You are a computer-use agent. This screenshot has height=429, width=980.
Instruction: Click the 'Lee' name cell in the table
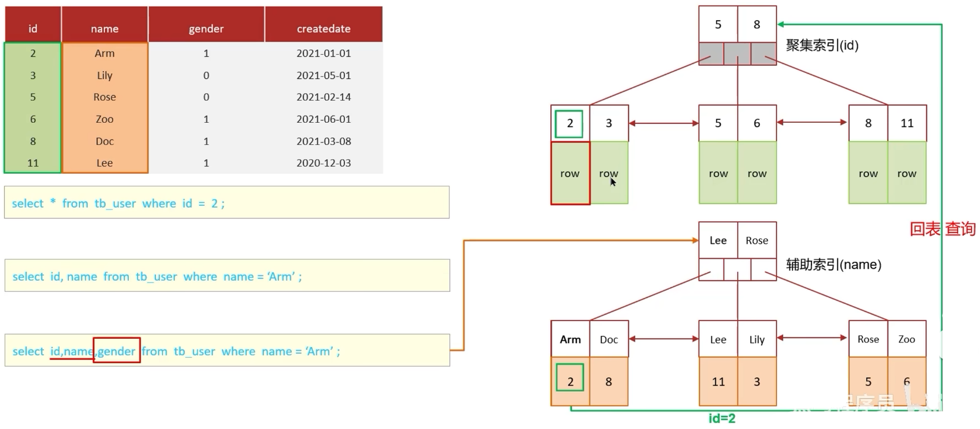point(104,163)
